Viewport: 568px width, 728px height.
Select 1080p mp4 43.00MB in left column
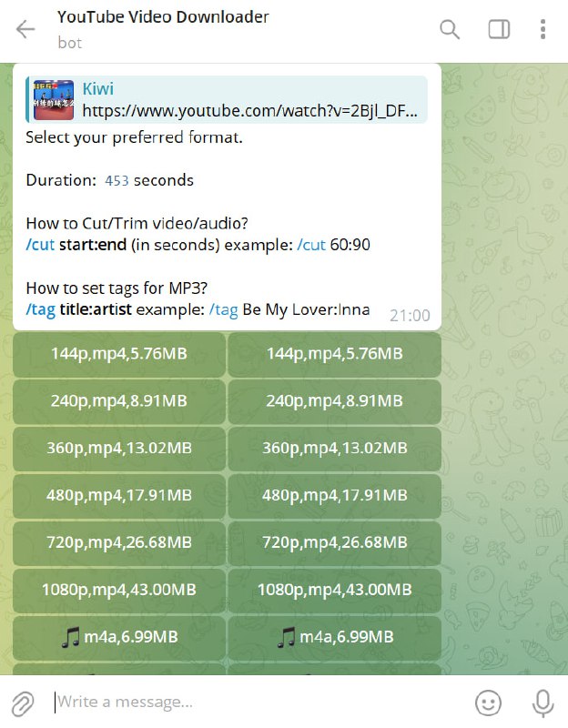[x=119, y=590]
